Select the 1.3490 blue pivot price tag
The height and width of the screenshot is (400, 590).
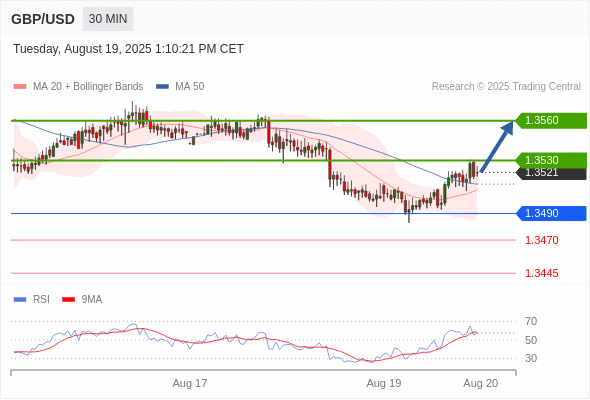click(x=551, y=213)
